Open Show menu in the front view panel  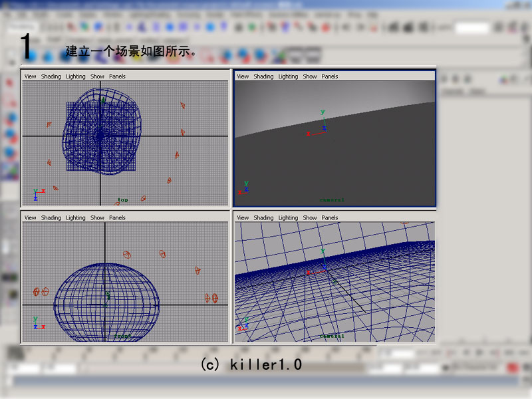97,218
